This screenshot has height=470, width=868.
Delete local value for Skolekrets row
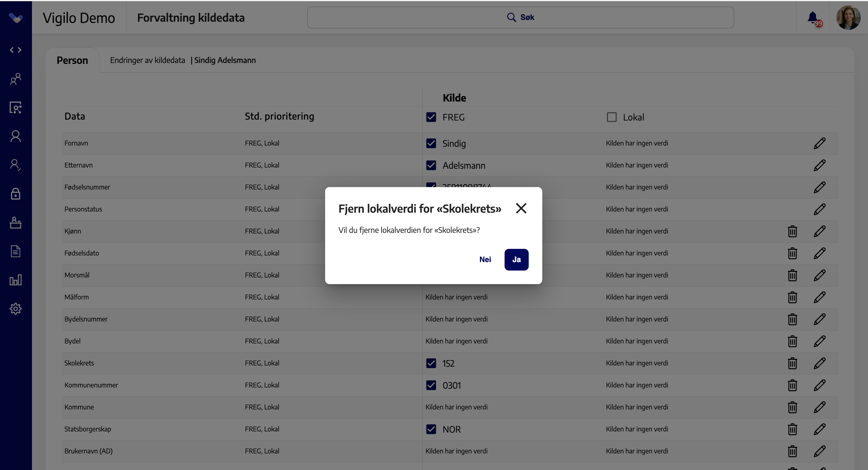792,363
